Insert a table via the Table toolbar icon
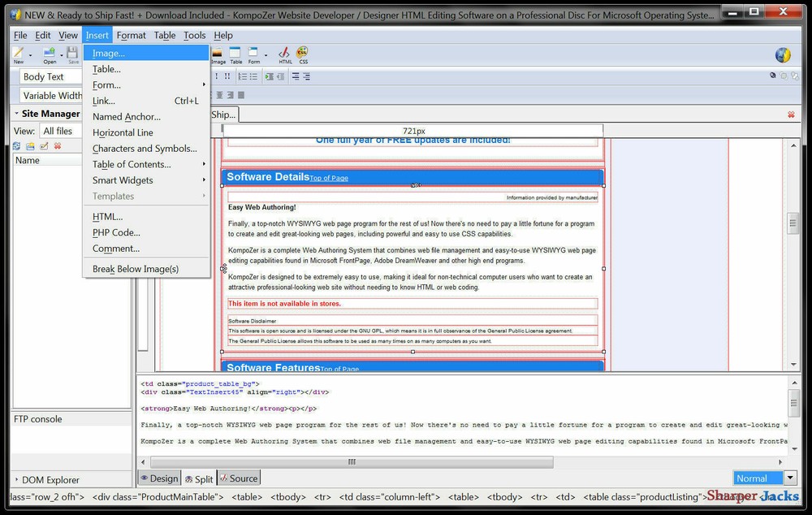Screen dimensions: 812x515 [235, 53]
